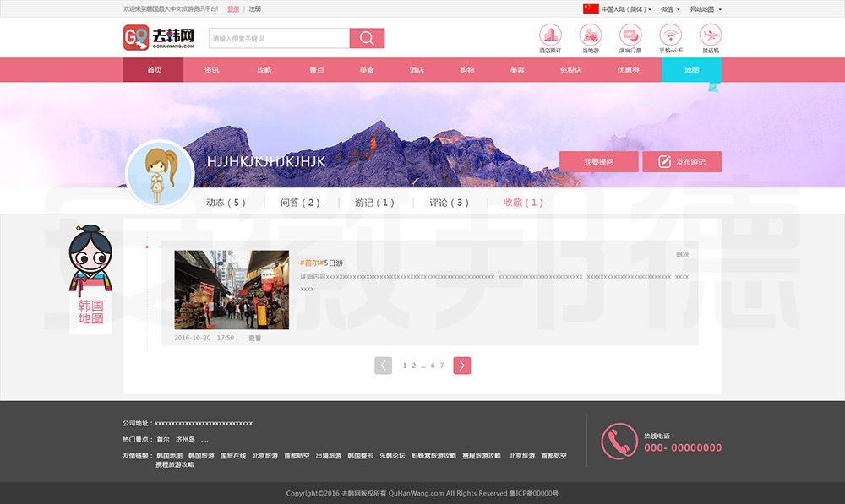Click the 我要提问 button
845x504 pixels.
(x=598, y=162)
